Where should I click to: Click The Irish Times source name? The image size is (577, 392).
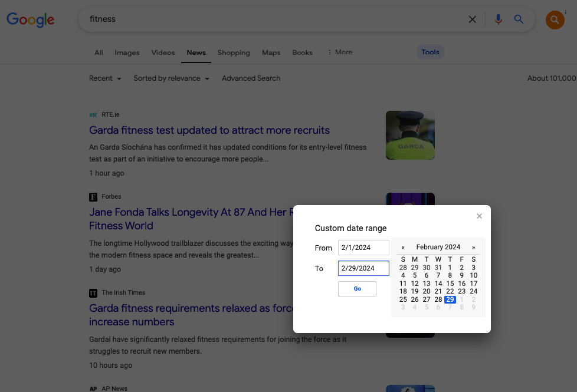[x=123, y=293]
